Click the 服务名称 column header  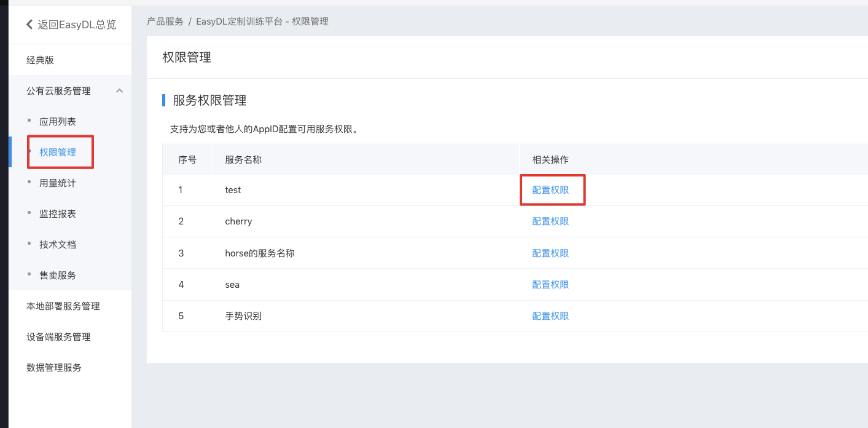(x=243, y=160)
